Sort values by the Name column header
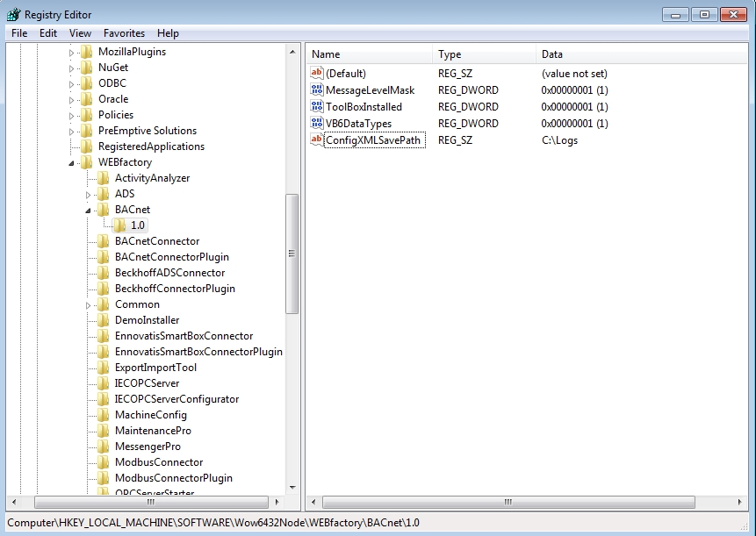Screen dimensions: 756x536 pyautogui.click(x=367, y=54)
